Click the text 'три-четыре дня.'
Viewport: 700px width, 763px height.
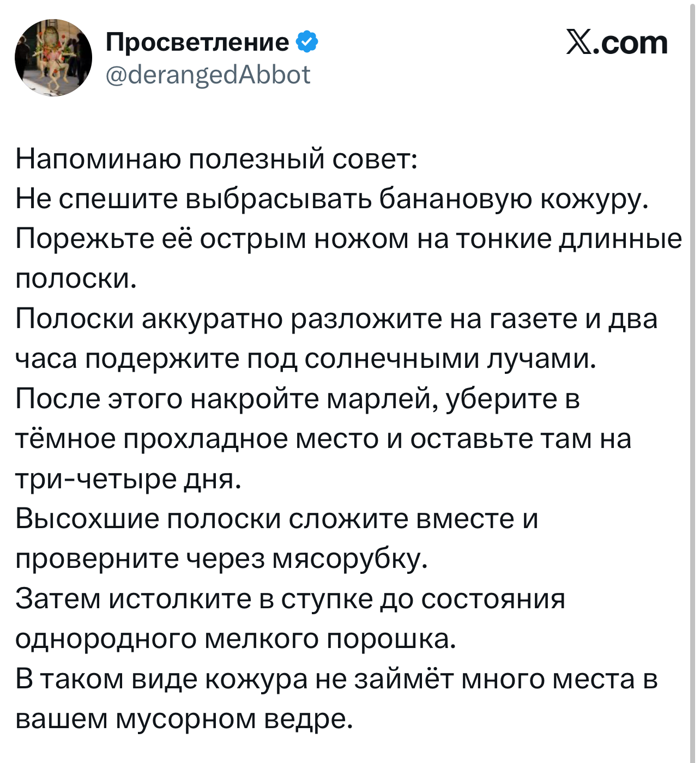(x=128, y=479)
